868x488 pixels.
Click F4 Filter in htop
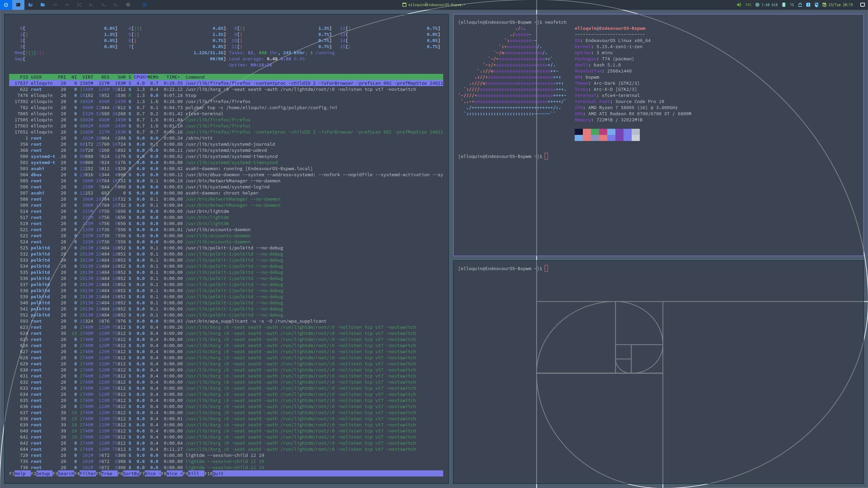tap(85, 474)
